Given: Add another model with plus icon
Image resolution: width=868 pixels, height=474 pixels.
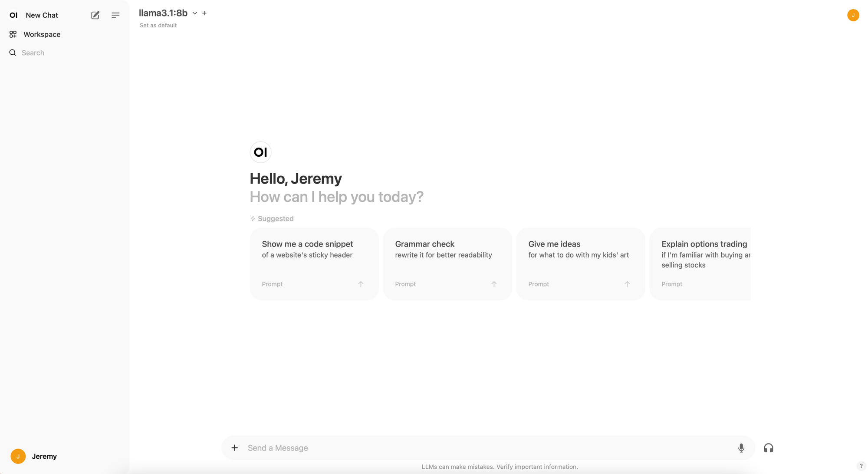Looking at the screenshot, I should (204, 13).
